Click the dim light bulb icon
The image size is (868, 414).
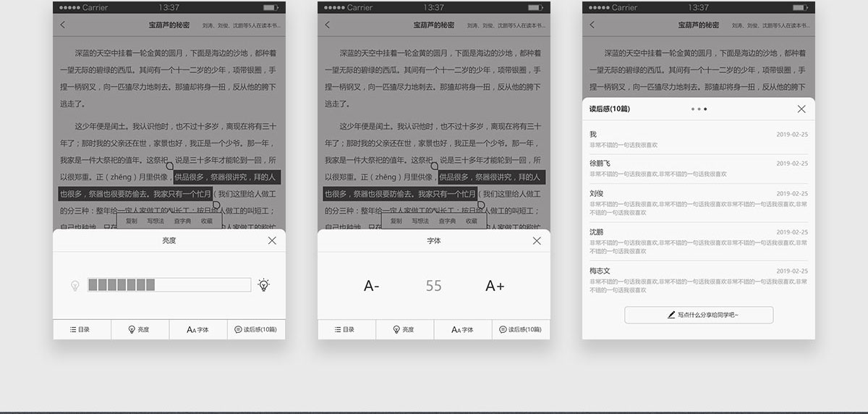click(75, 286)
